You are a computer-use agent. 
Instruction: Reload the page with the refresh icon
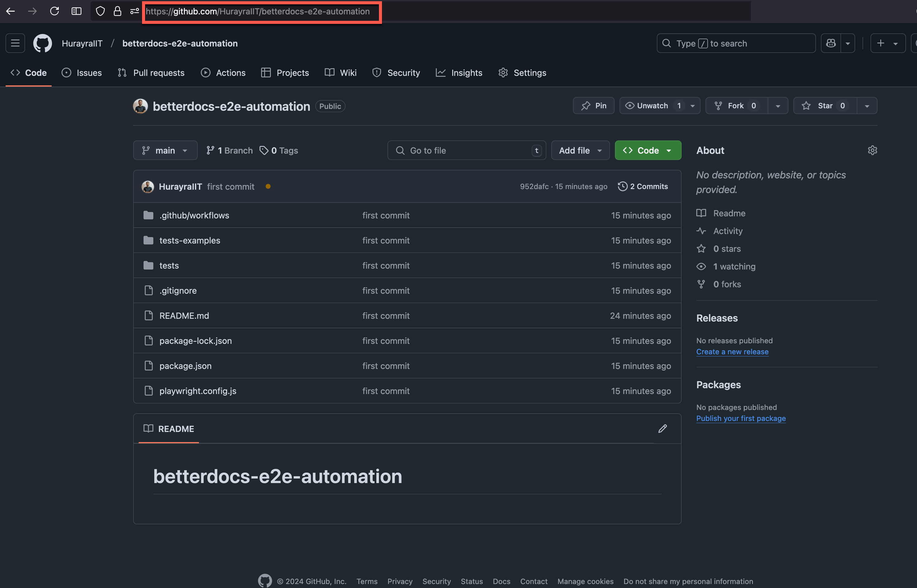(x=54, y=11)
